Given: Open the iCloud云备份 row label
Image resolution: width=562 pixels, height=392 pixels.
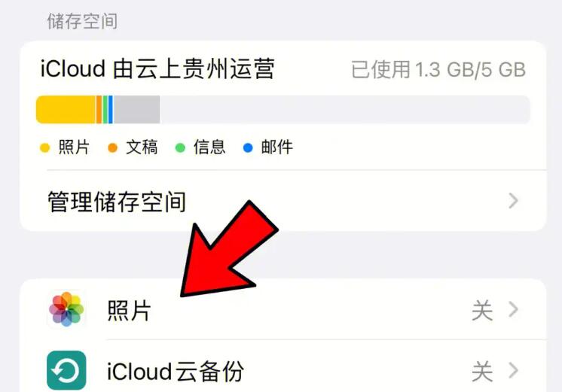Looking at the screenshot, I should (x=176, y=371).
